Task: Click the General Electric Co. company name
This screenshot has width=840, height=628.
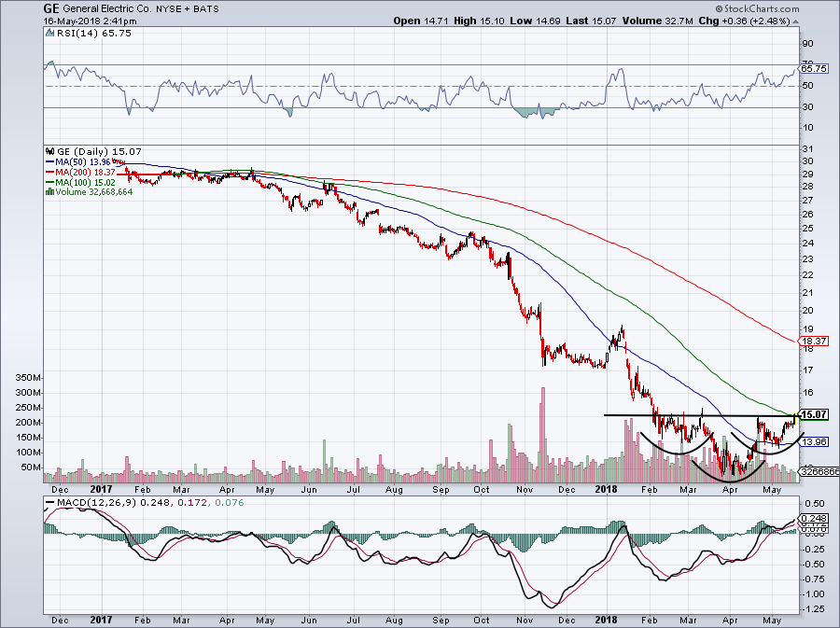Action: 107,9
